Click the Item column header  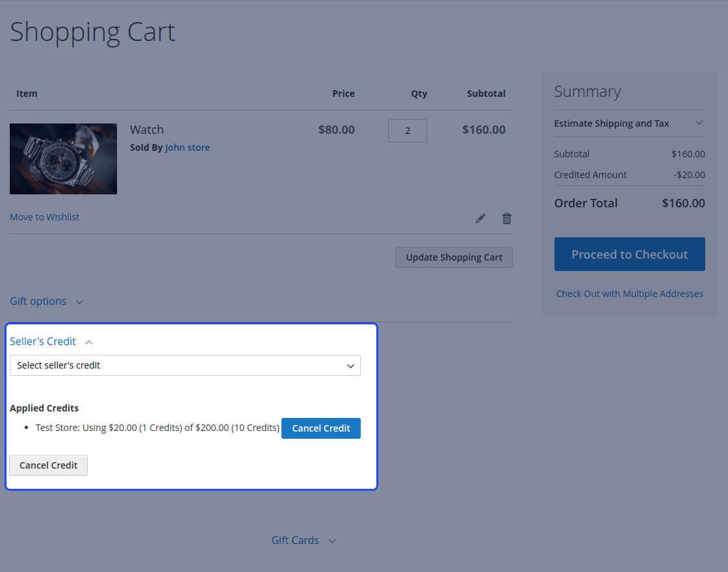click(27, 94)
